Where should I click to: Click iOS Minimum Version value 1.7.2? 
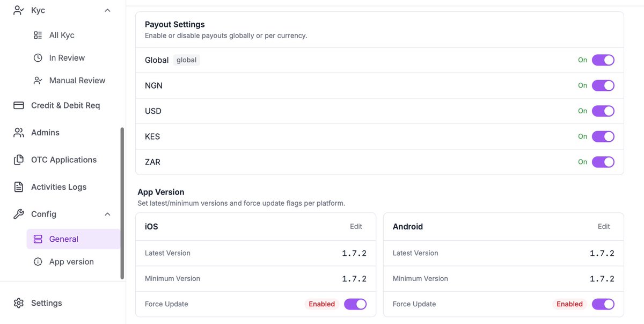354,279
